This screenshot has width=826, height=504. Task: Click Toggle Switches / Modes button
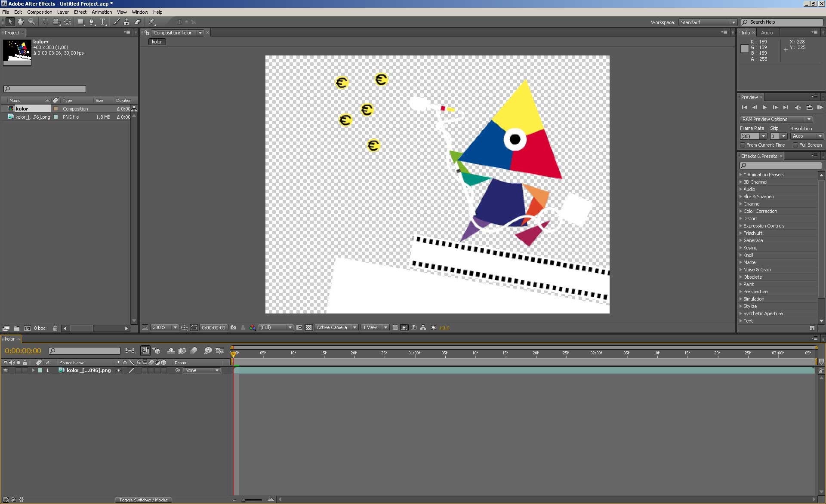(143, 500)
